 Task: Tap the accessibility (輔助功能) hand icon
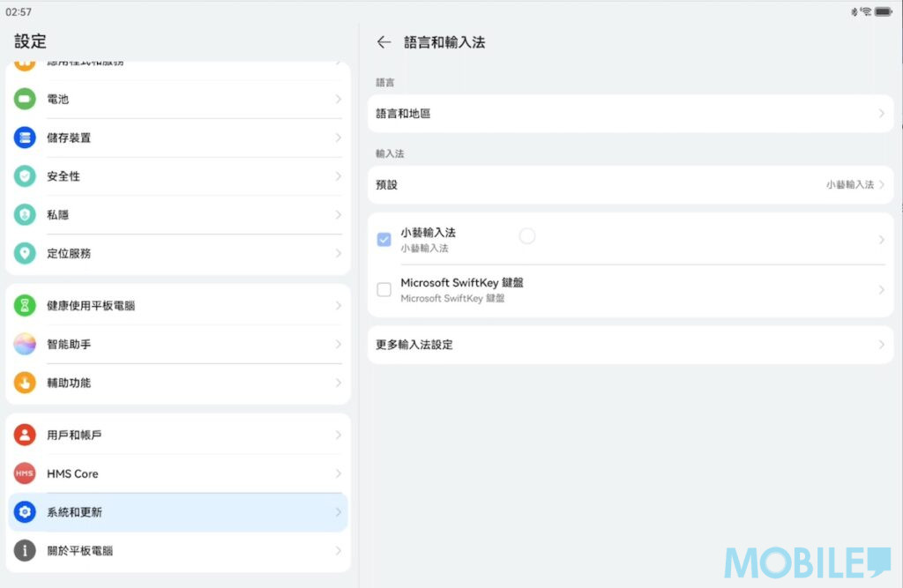(x=25, y=383)
